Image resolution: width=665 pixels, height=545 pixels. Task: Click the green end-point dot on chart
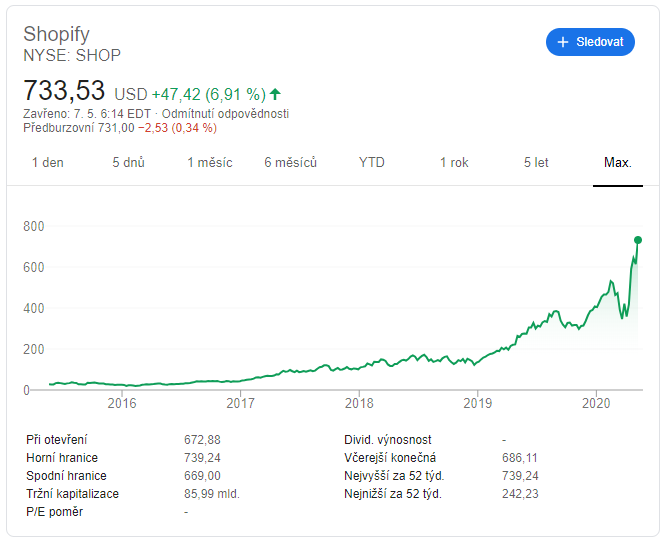tap(638, 240)
